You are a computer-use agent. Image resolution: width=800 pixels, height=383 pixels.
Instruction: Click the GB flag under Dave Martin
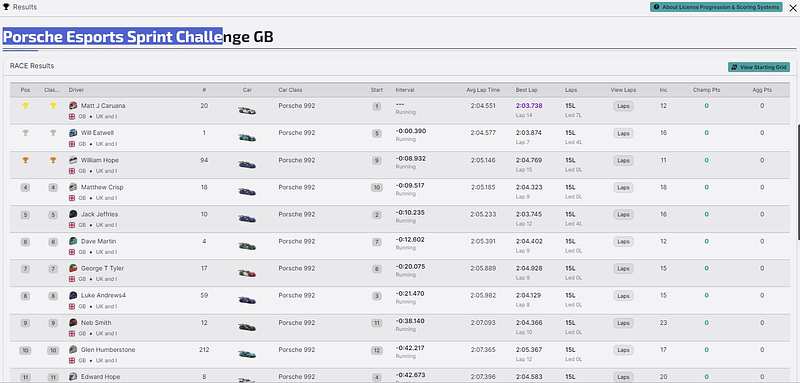point(72,252)
